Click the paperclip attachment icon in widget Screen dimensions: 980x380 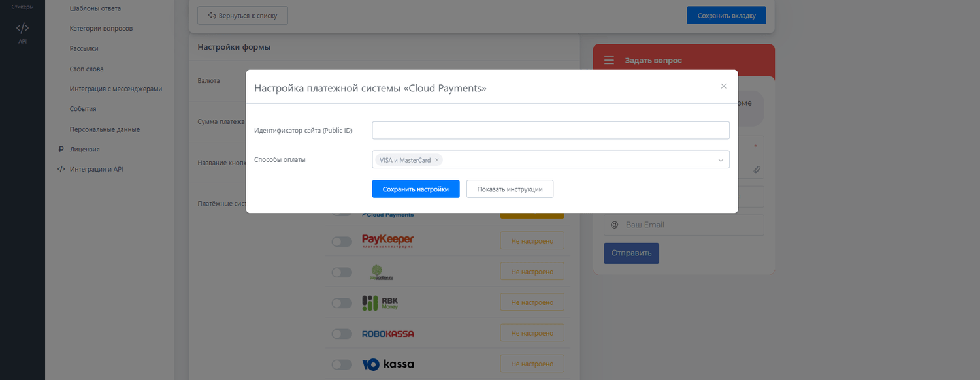click(757, 169)
